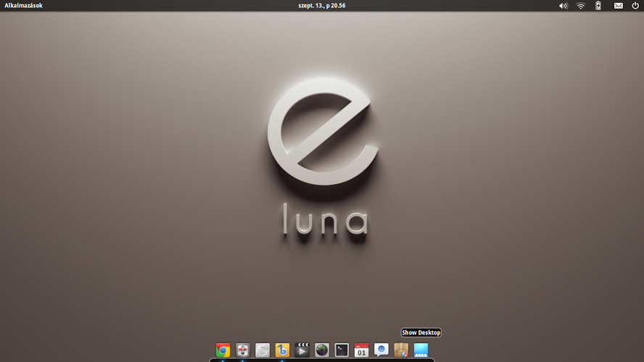Open the webcam camera app in the dock

coord(321,350)
